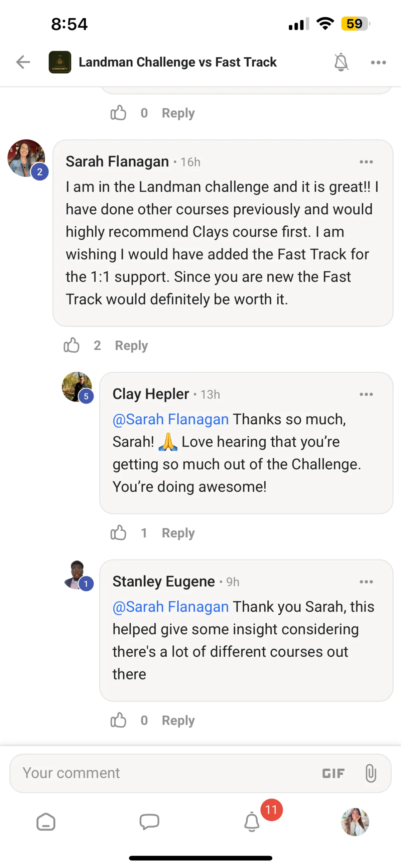The height and width of the screenshot is (868, 401).
Task: Open options menu on Clay Hepler's comment
Action: coord(366,394)
